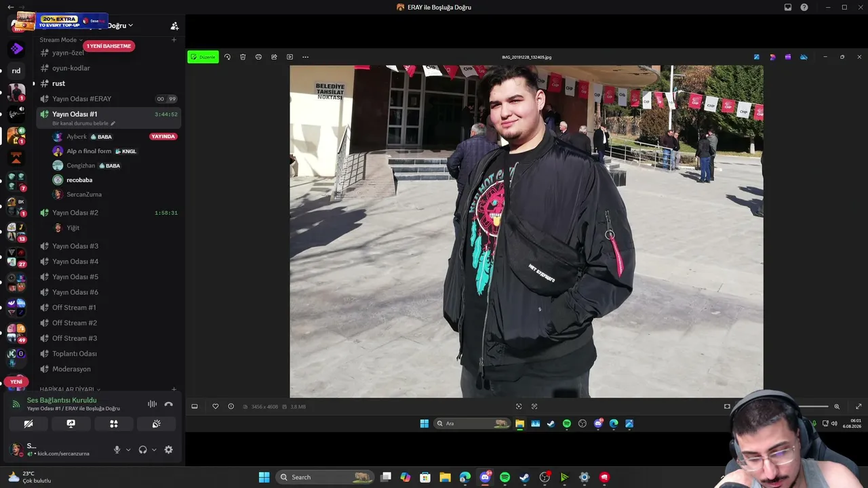
Task: Watch Ayberk's stream via the YAYINDA badge
Action: [163, 136]
